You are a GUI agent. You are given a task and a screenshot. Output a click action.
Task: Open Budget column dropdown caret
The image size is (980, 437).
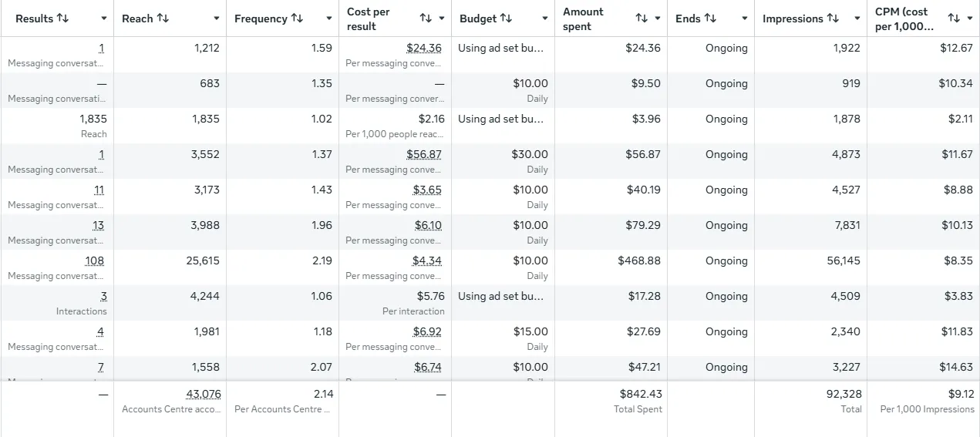coord(544,18)
